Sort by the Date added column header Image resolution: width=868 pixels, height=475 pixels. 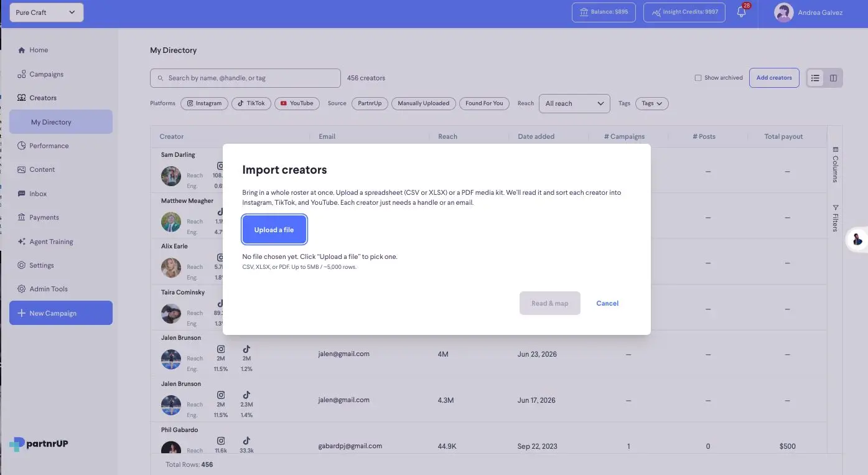[x=536, y=136]
